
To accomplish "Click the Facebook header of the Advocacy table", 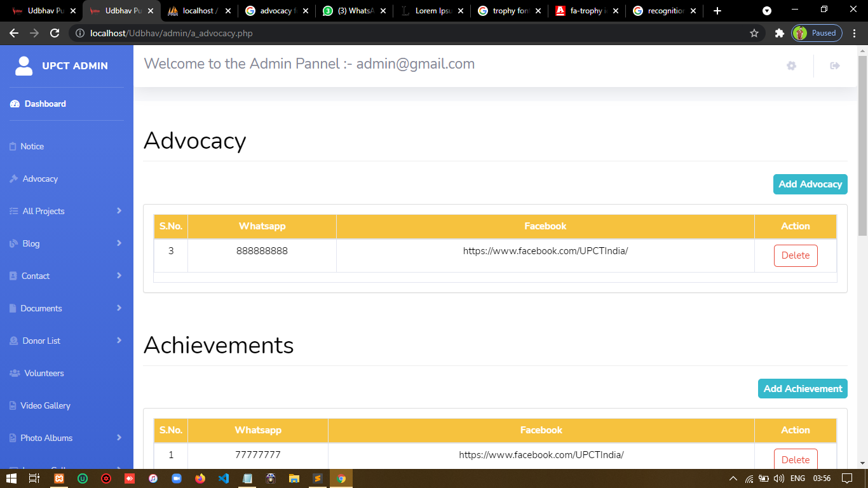I will (545, 226).
